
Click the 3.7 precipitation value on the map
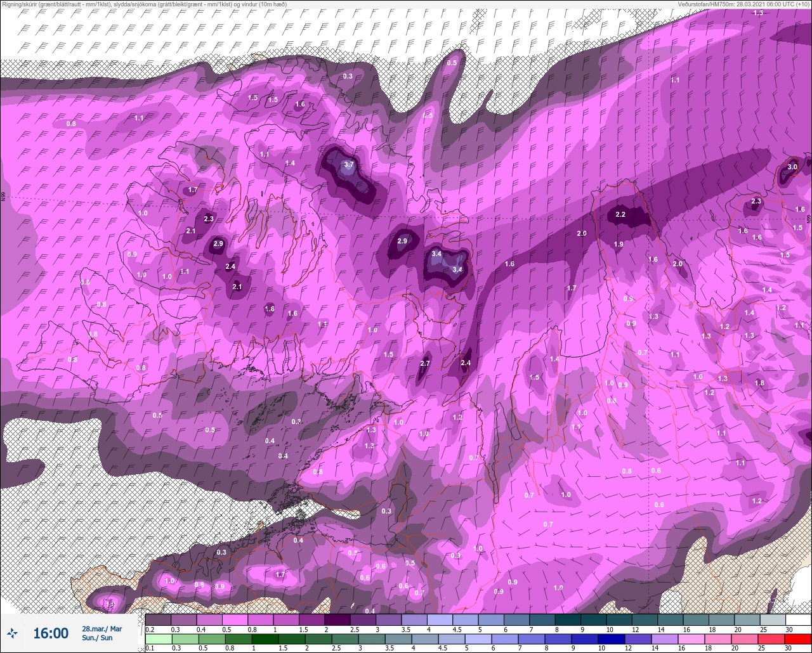348,165
